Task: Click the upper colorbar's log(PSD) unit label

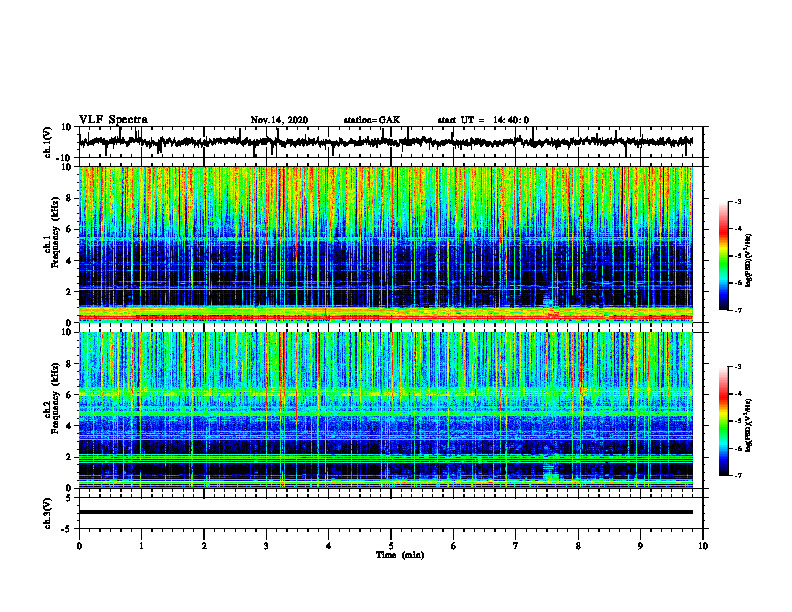Action: 749,261
